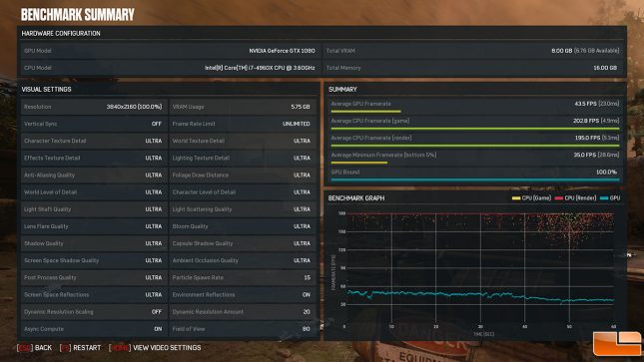Click the Particle Spawn Rate row
Viewport: 644px width, 362px height.
click(x=243, y=277)
